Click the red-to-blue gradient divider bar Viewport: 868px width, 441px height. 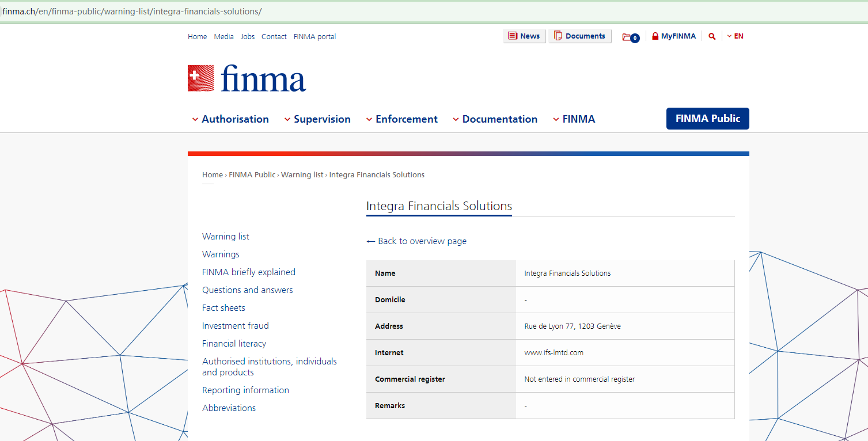(x=468, y=153)
